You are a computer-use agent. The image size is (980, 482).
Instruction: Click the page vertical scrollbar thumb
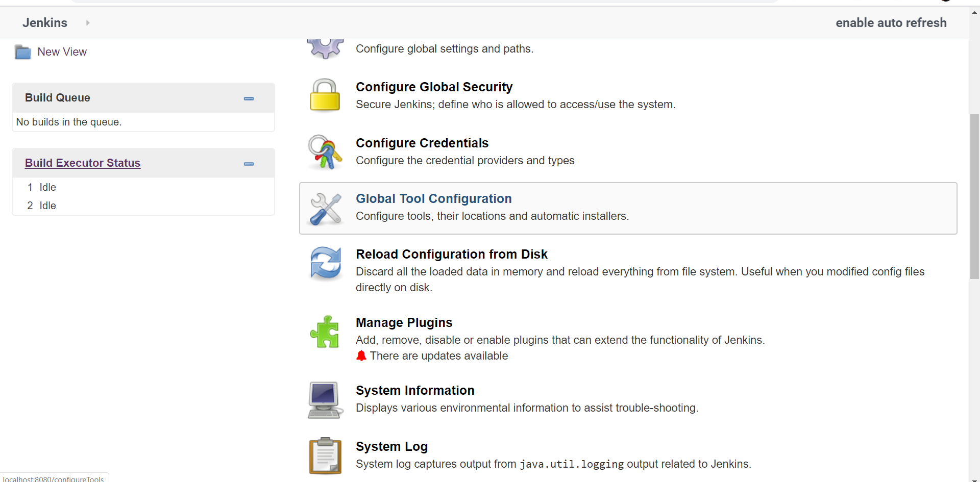point(974,197)
